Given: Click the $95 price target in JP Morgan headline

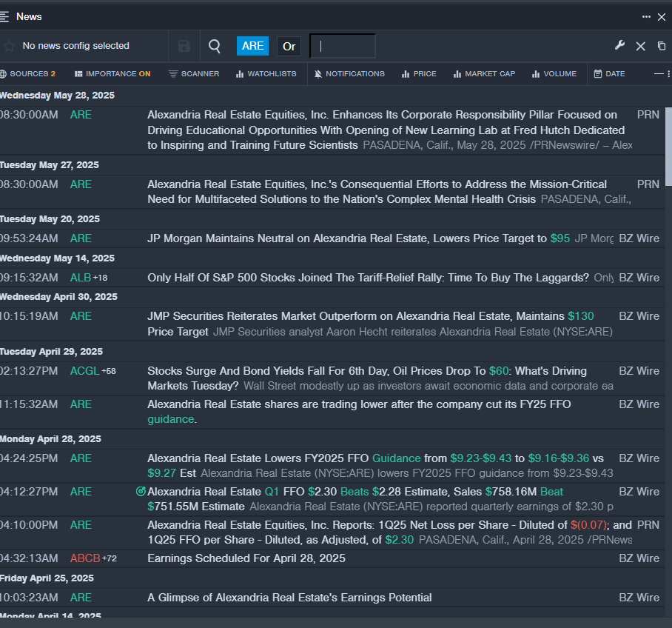Looking at the screenshot, I should click(x=560, y=238).
